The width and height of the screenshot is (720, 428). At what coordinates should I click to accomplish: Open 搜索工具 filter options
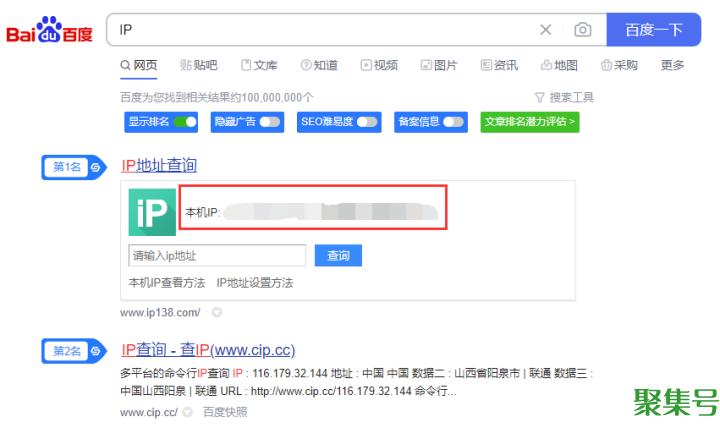click(x=564, y=97)
